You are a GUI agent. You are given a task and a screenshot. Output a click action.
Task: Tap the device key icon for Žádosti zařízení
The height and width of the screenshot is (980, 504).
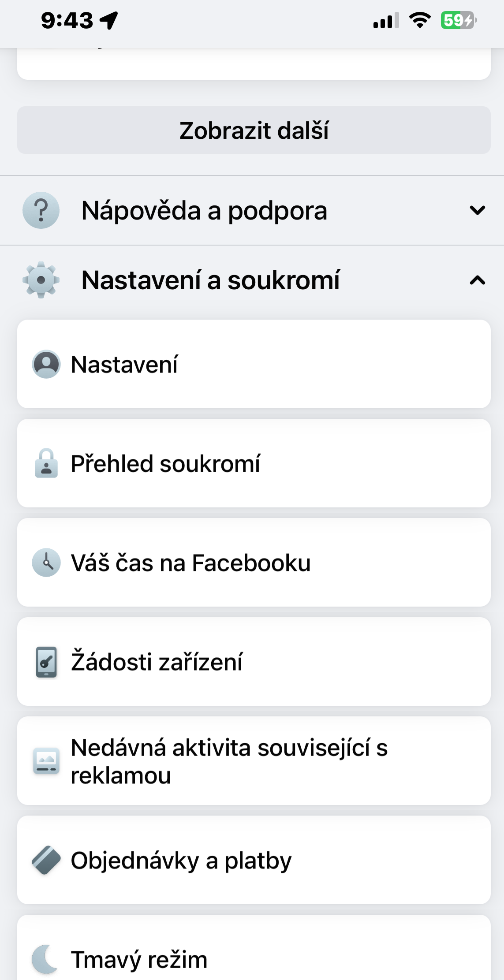coord(46,662)
